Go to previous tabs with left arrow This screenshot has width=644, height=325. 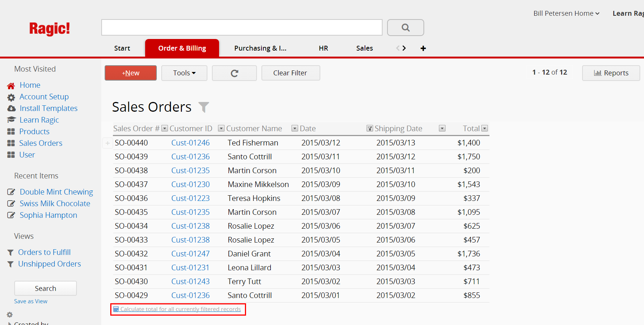click(398, 48)
